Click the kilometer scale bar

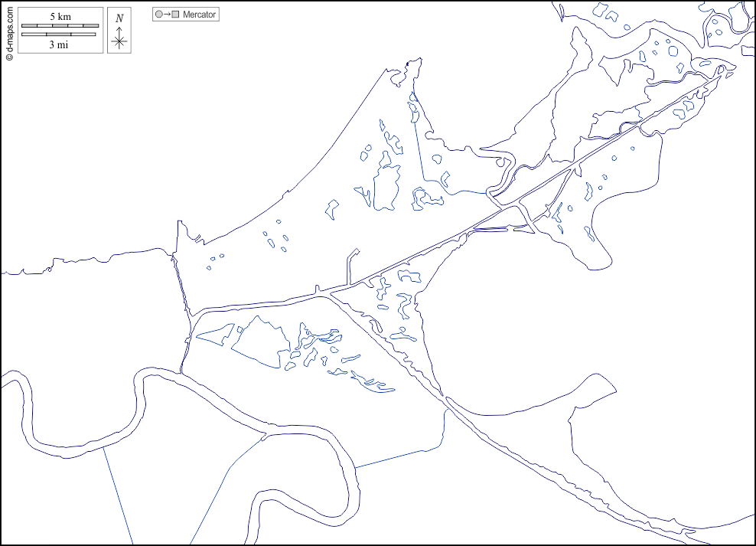pyautogui.click(x=60, y=25)
